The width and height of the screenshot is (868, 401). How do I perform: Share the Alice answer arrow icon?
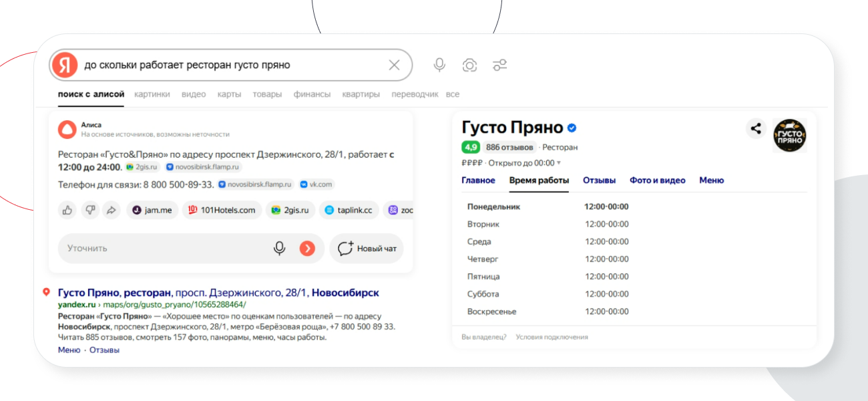tap(112, 210)
